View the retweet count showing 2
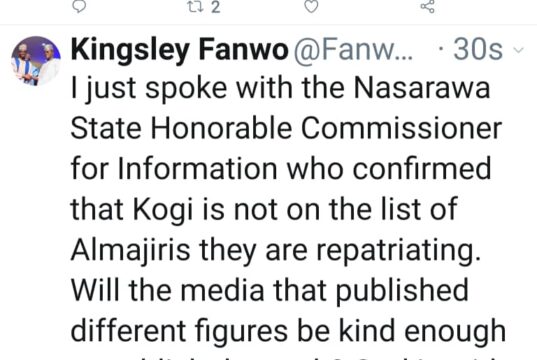The width and height of the screenshot is (537, 360). pyautogui.click(x=215, y=7)
